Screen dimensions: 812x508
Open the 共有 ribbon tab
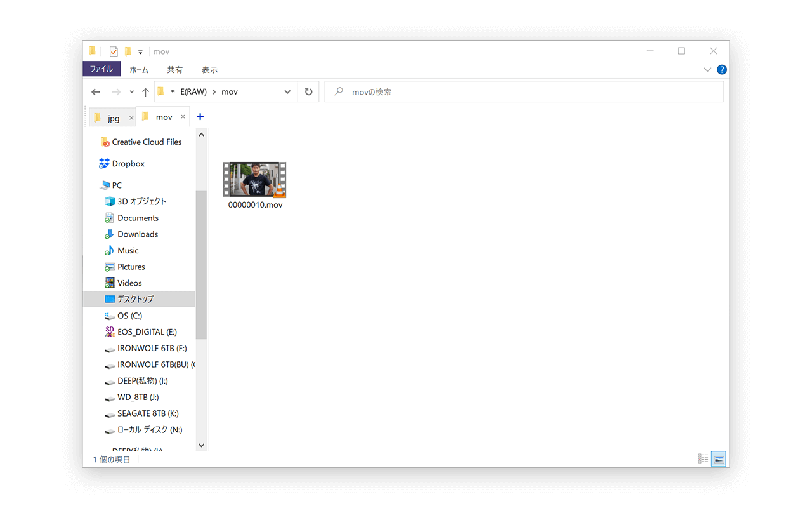(174, 70)
